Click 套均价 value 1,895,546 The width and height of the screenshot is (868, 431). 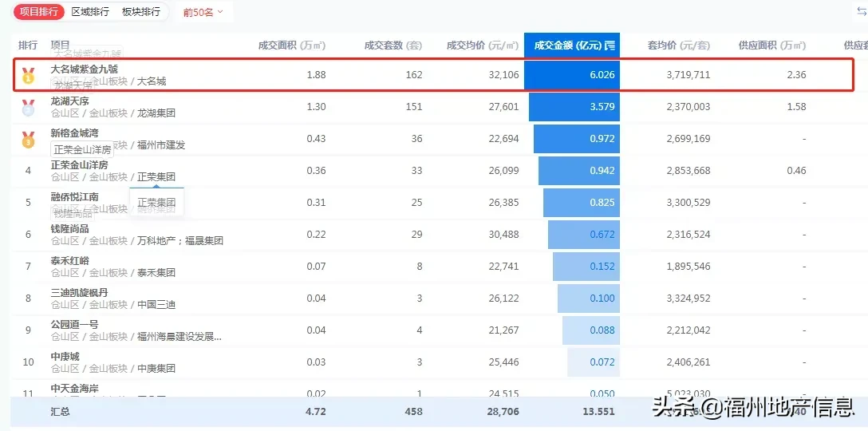[688, 267]
